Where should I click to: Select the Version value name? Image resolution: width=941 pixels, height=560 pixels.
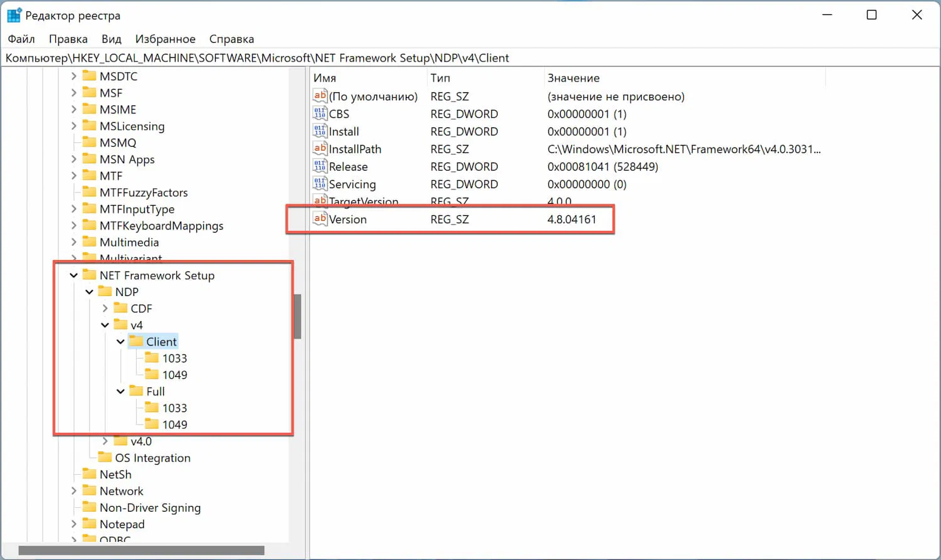coord(348,219)
